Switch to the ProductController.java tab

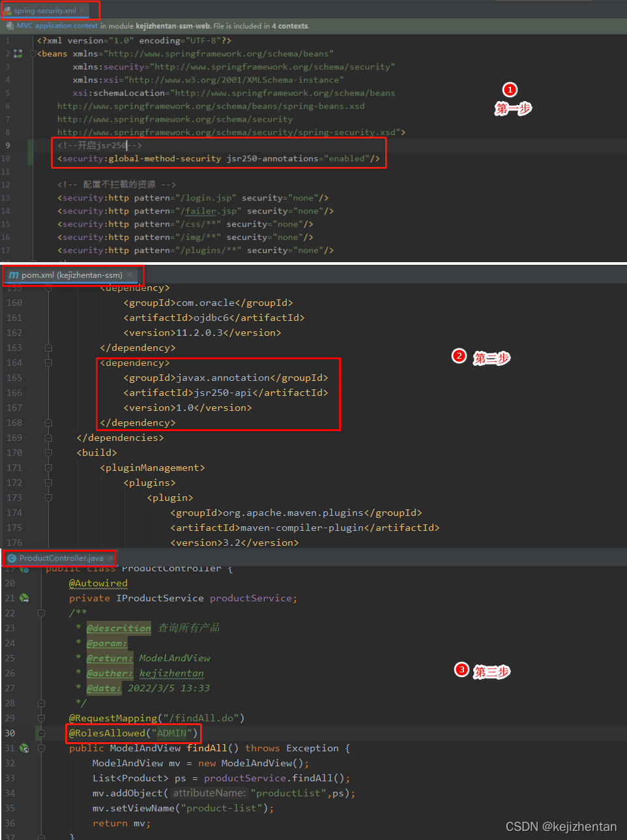pos(61,558)
